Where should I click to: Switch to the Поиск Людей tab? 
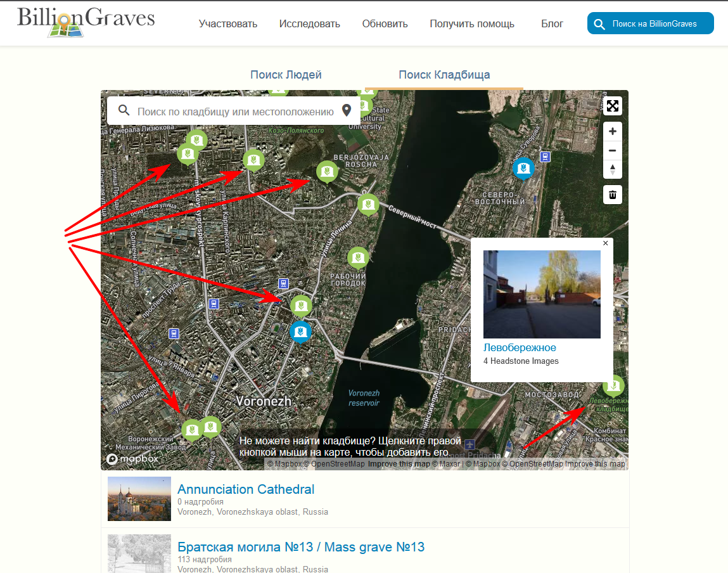(x=286, y=75)
